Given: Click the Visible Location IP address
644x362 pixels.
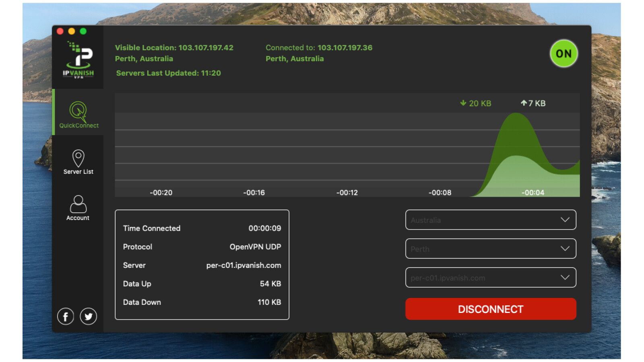Looking at the screenshot, I should [x=206, y=47].
